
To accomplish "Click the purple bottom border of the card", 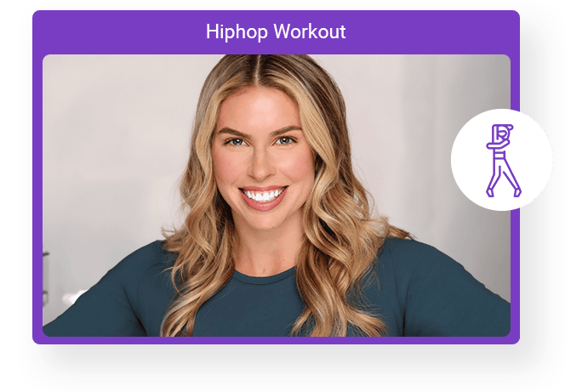I will [x=276, y=340].
